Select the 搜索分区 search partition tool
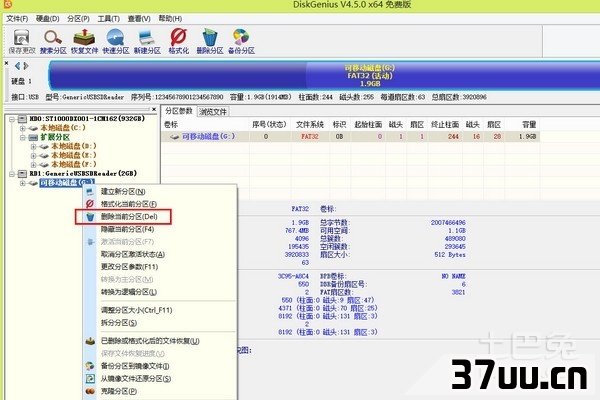The height and width of the screenshot is (400, 600). (x=53, y=41)
